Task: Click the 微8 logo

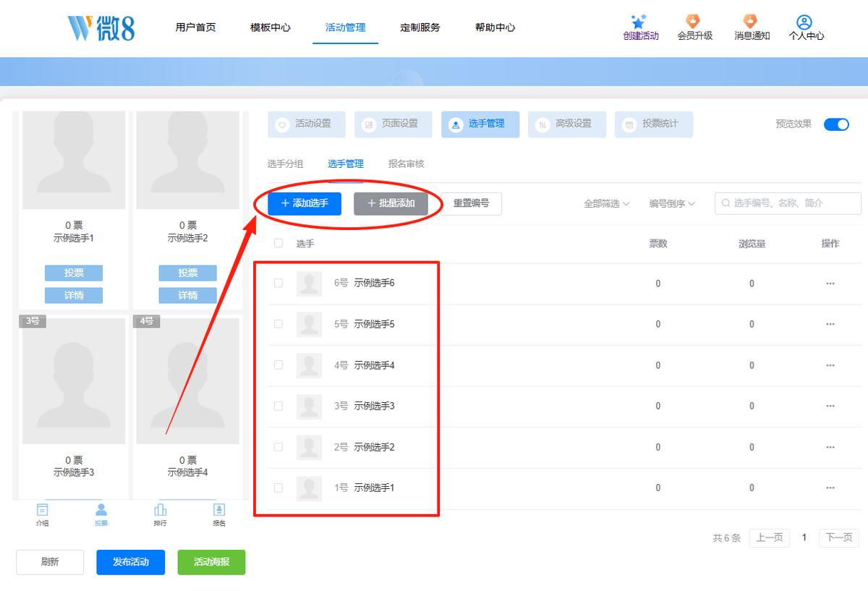Action: [x=101, y=27]
